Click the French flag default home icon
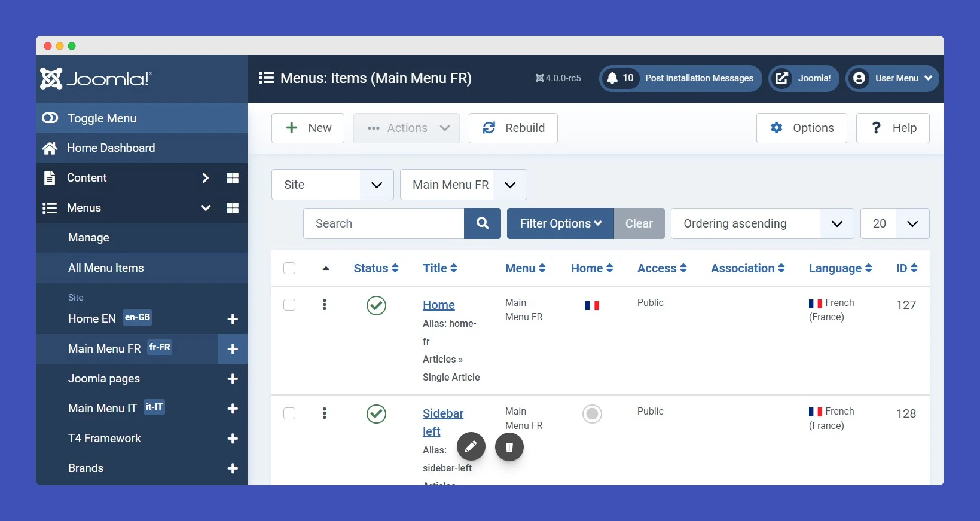This screenshot has height=521, width=980. pos(592,305)
